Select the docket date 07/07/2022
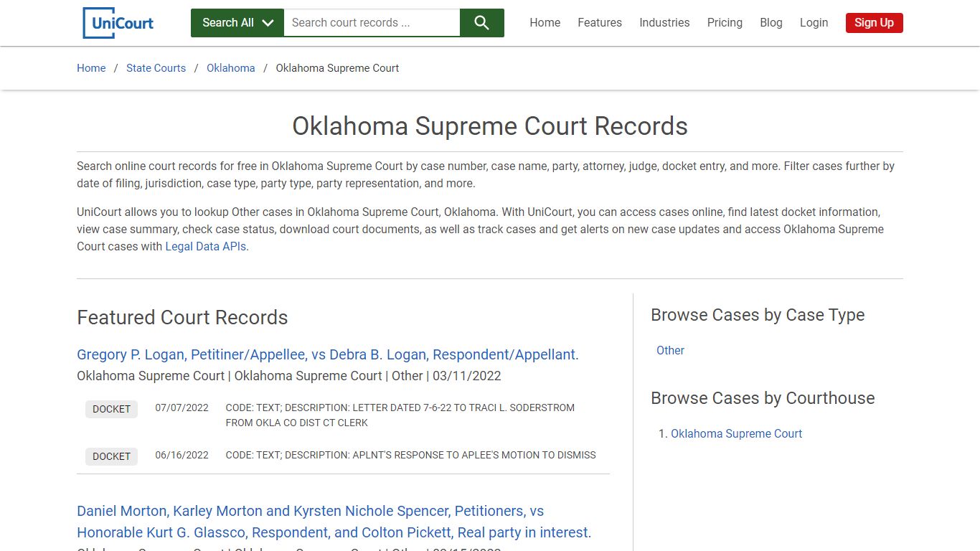The width and height of the screenshot is (980, 551). pyautogui.click(x=182, y=408)
